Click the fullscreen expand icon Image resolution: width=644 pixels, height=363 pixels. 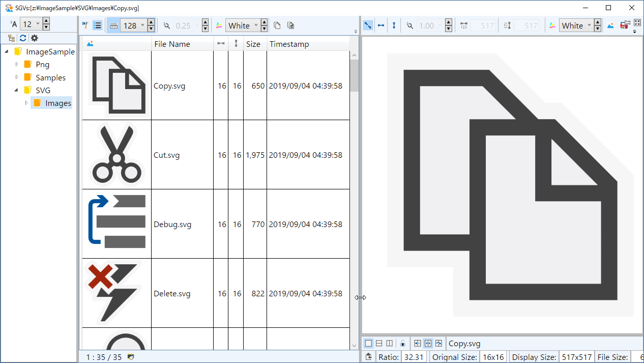[636, 23]
